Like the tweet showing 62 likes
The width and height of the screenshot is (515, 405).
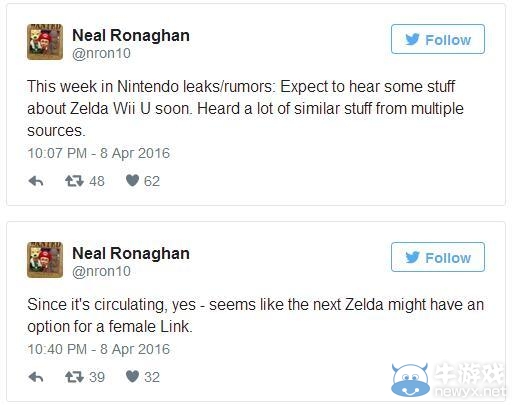pos(132,181)
